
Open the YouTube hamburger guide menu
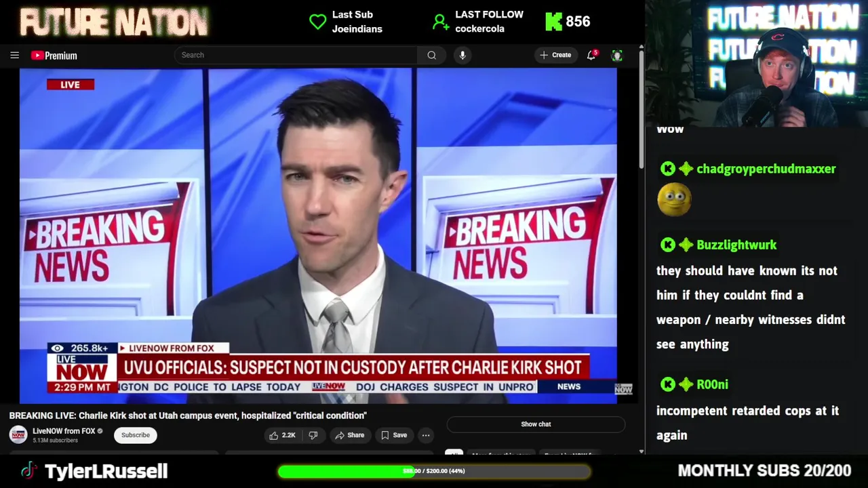[x=14, y=56]
